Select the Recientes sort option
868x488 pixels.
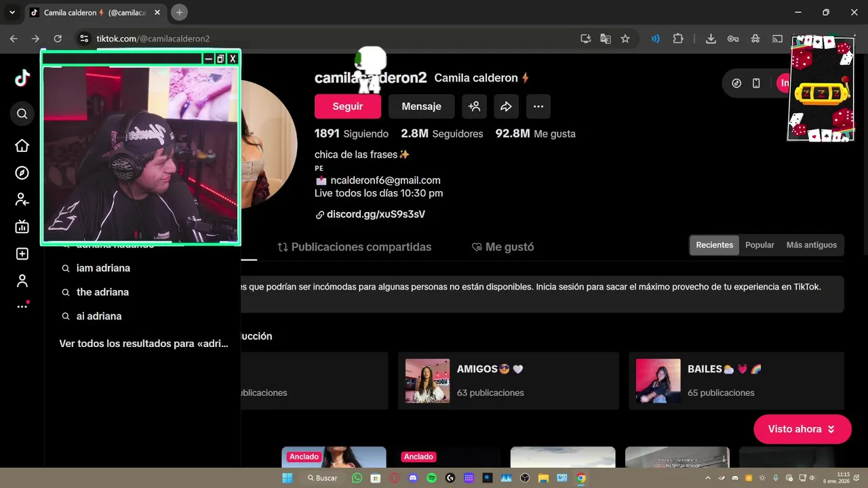(x=714, y=245)
